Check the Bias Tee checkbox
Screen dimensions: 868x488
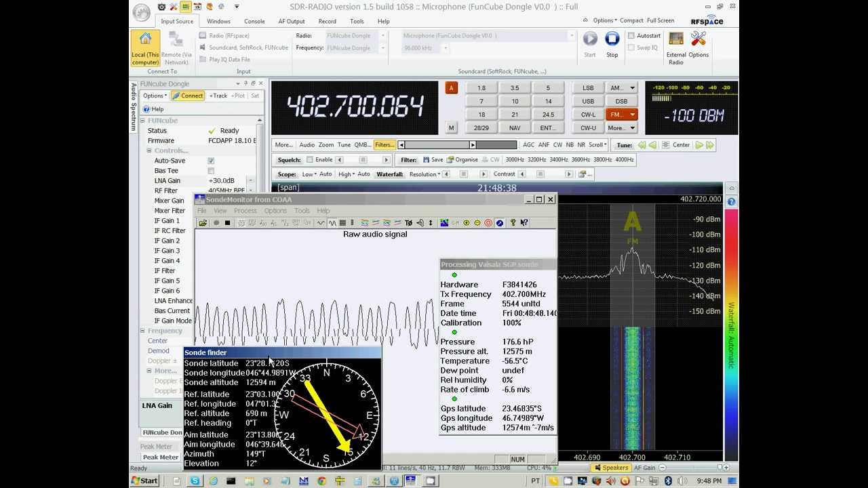point(211,171)
